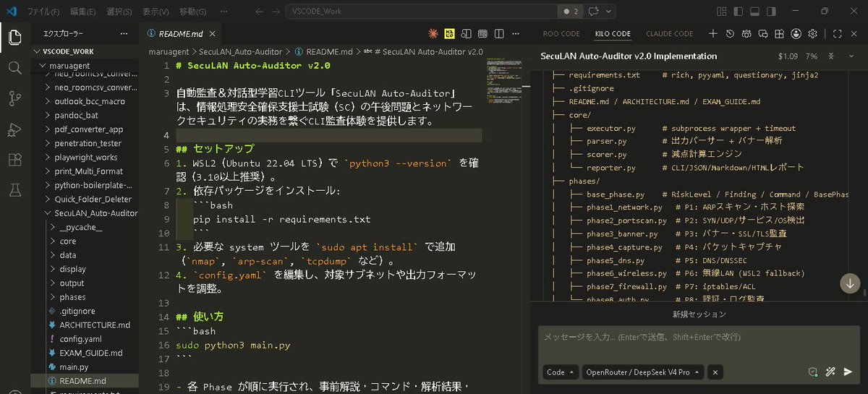Go back with title bar arrow
Viewport: 868px width, 394px height.
(259, 12)
